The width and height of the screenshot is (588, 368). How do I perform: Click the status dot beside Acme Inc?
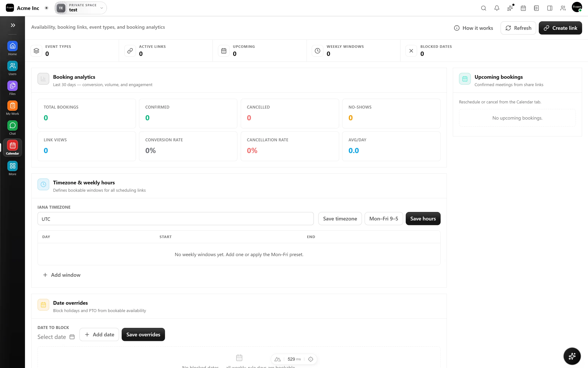point(46,8)
